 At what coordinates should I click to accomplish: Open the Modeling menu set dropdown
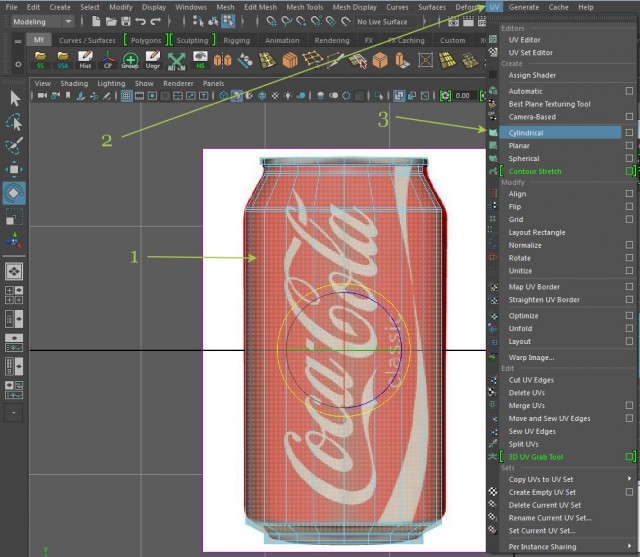pos(40,21)
